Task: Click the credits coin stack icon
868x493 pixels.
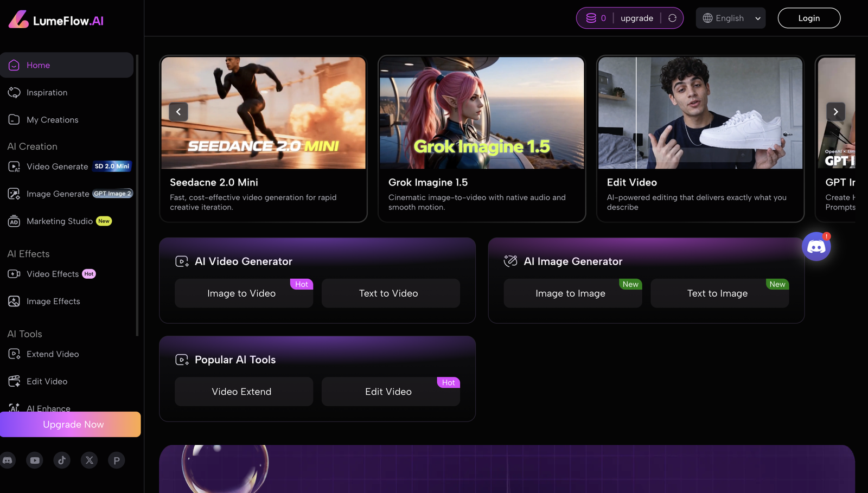Action: point(591,18)
